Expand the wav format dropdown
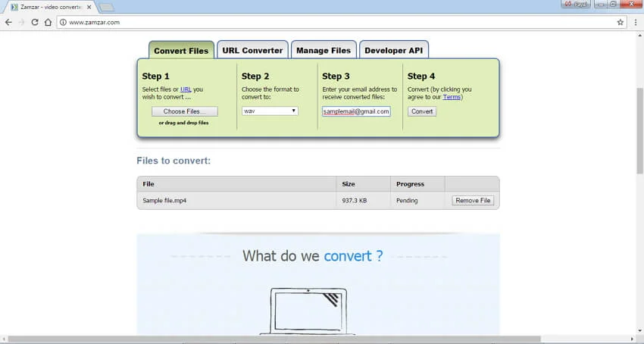This screenshot has height=344, width=644. (270, 111)
